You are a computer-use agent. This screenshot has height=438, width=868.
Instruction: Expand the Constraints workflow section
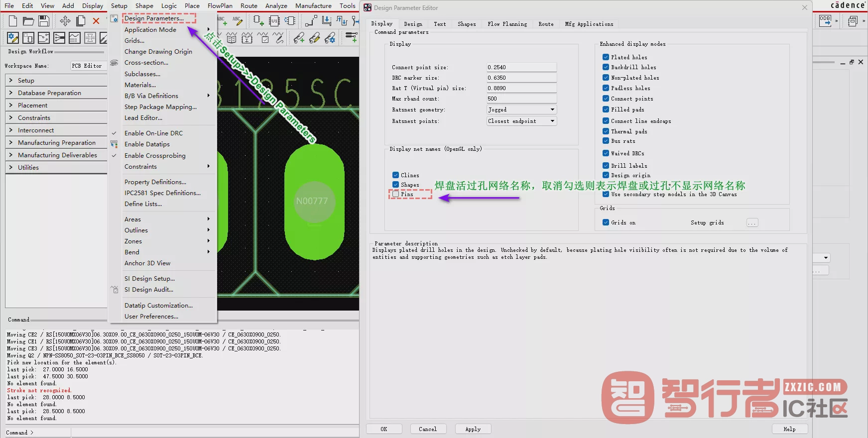(56, 118)
